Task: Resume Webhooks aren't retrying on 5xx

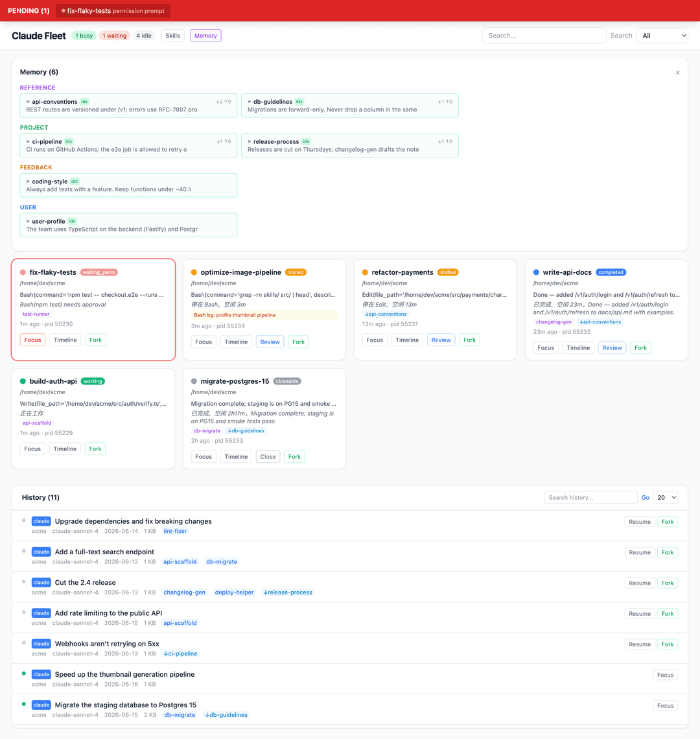Action: click(x=640, y=644)
